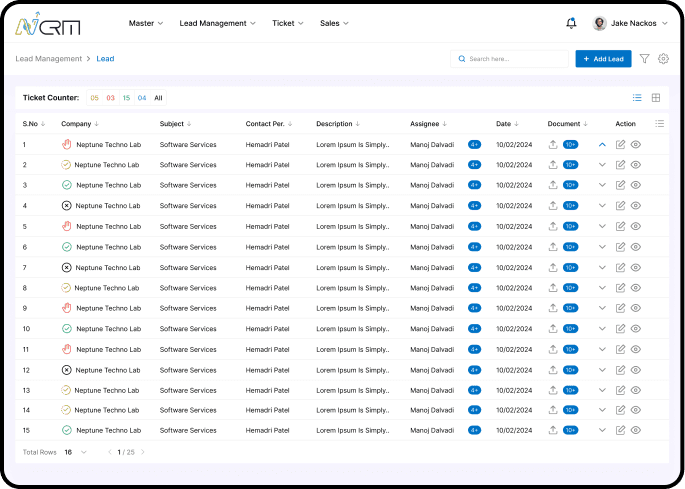685x489 pixels.
Task: Click the notification bell icon
Action: 571,23
